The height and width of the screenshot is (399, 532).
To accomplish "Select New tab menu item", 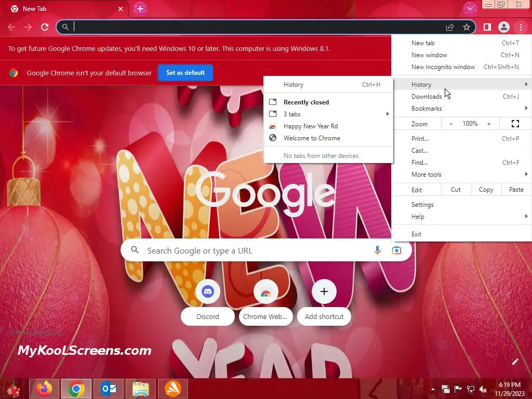I will [462, 43].
